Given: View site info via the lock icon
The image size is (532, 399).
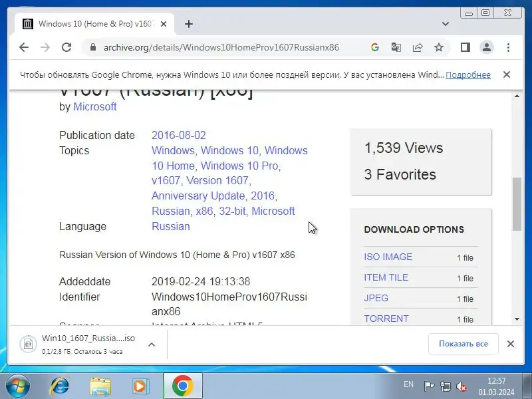Looking at the screenshot, I should click(93, 47).
